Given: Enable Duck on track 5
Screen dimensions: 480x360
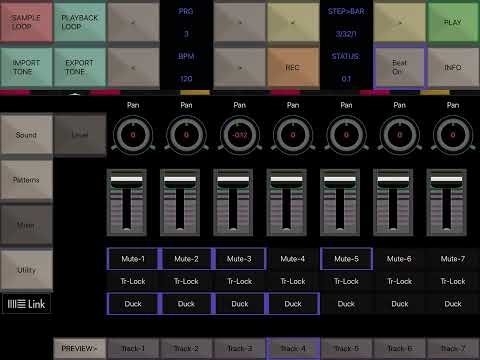Looking at the screenshot, I should click(346, 304).
